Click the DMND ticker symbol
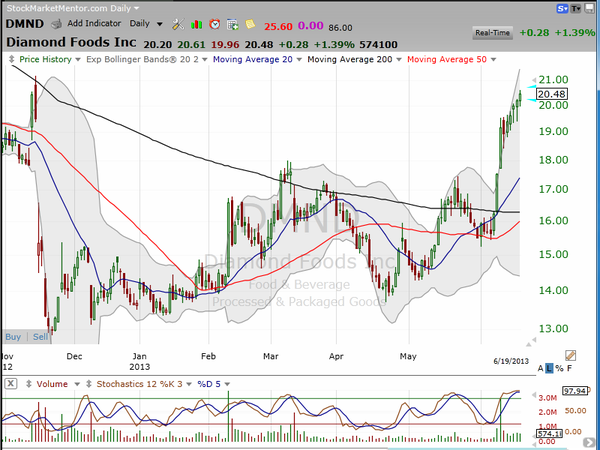Screen dimensions: 600x450 [25, 24]
